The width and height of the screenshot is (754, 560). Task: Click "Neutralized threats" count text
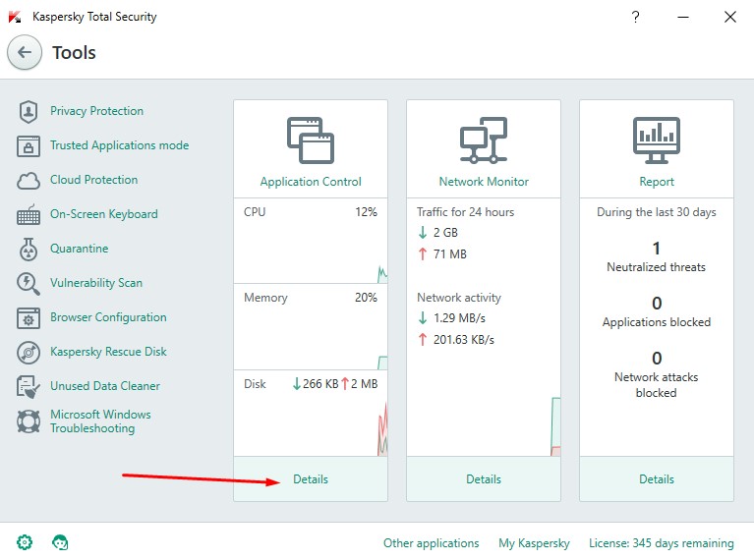point(656,267)
